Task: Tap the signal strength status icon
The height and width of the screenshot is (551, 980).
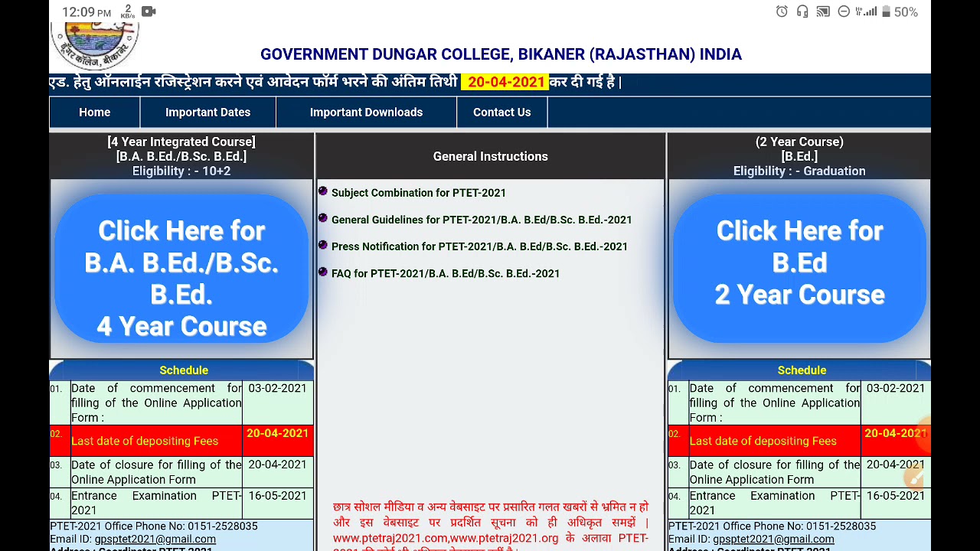Action: [865, 11]
